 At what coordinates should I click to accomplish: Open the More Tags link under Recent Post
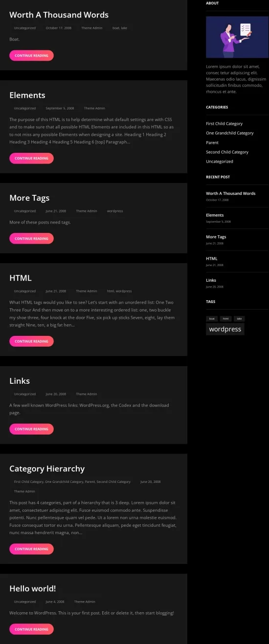click(216, 237)
